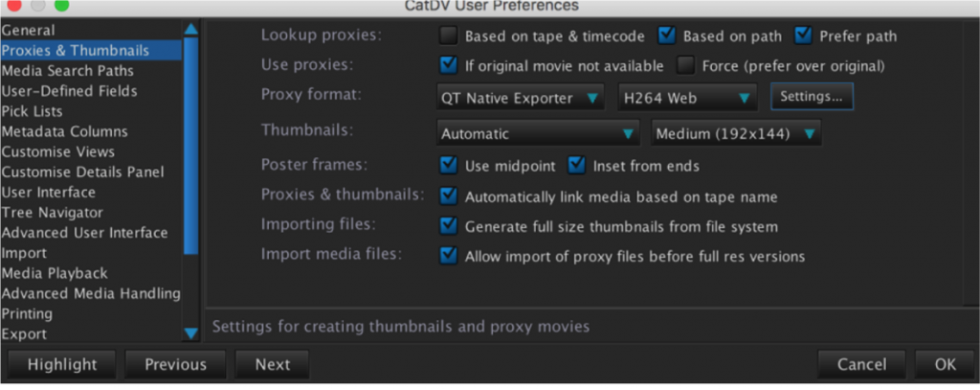Toggle Inset from ends checkbox
The image size is (980, 390).
[x=576, y=165]
